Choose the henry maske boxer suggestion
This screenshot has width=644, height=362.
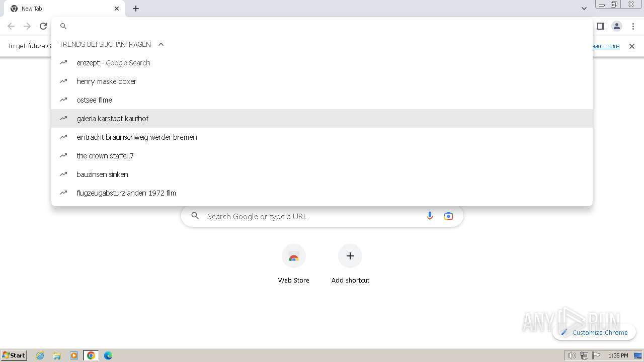(x=322, y=81)
